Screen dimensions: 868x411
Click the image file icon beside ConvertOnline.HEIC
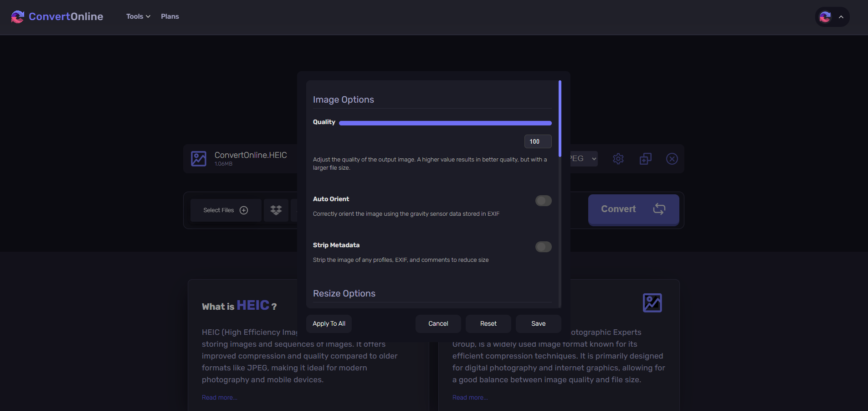[199, 159]
